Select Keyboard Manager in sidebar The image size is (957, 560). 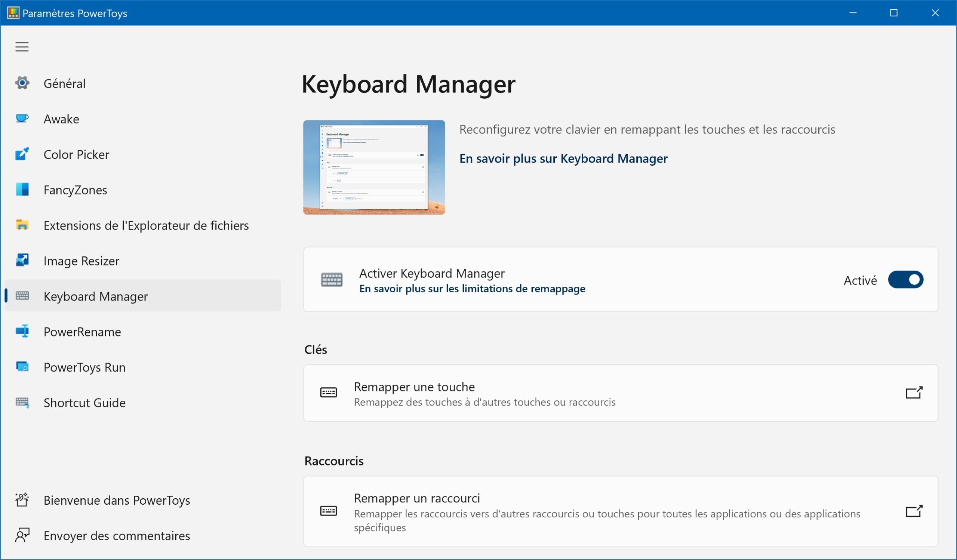tap(143, 296)
